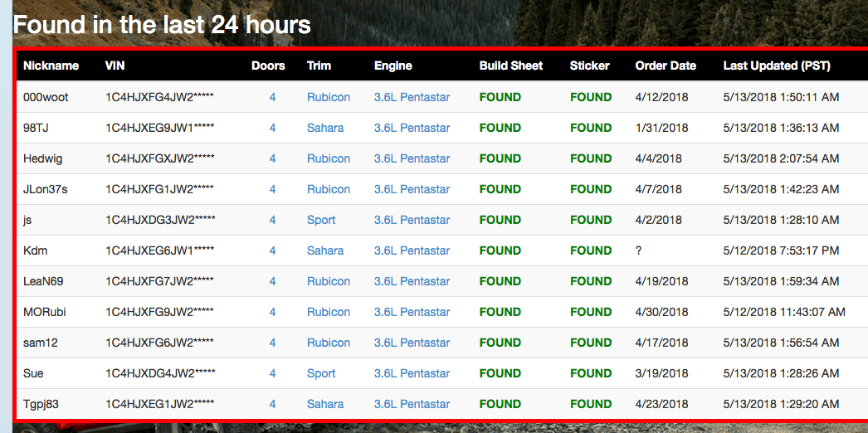Click VIN 1C4HJXDG4JW2***** for Sue
This screenshot has height=433, width=868.
pyautogui.click(x=160, y=373)
